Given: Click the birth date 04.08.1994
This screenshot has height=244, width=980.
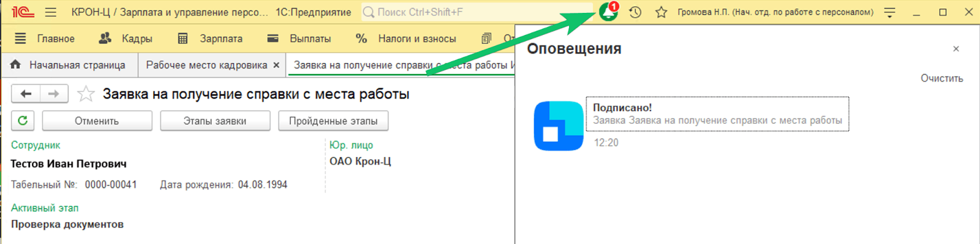Looking at the screenshot, I should 263,185.
